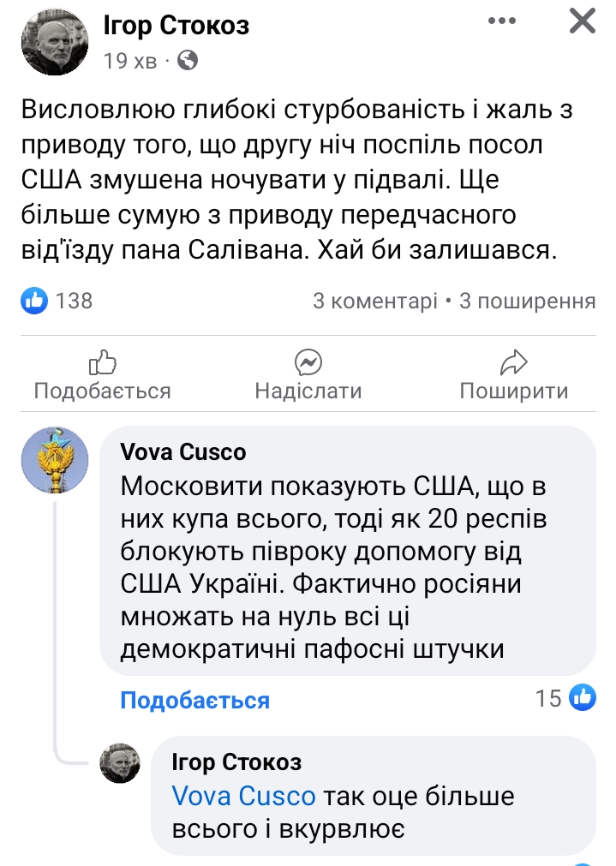Click the 19 хв timestamp
616x866 pixels.
click(x=128, y=61)
